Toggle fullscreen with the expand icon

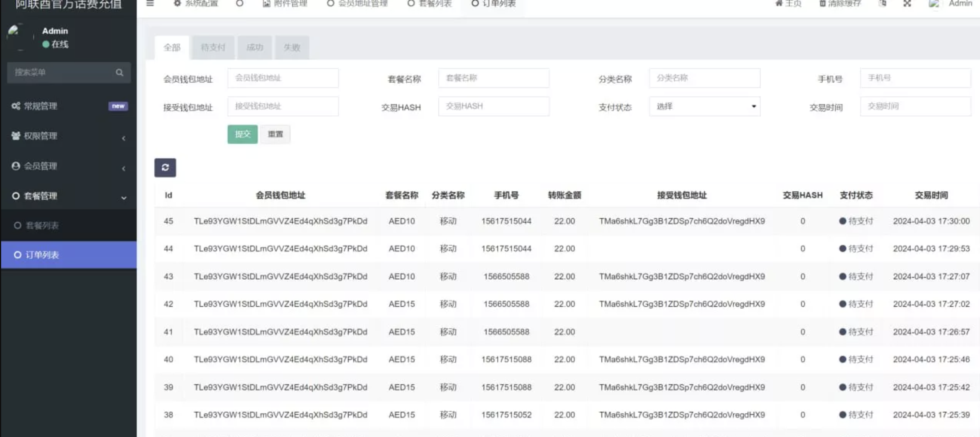[907, 3]
